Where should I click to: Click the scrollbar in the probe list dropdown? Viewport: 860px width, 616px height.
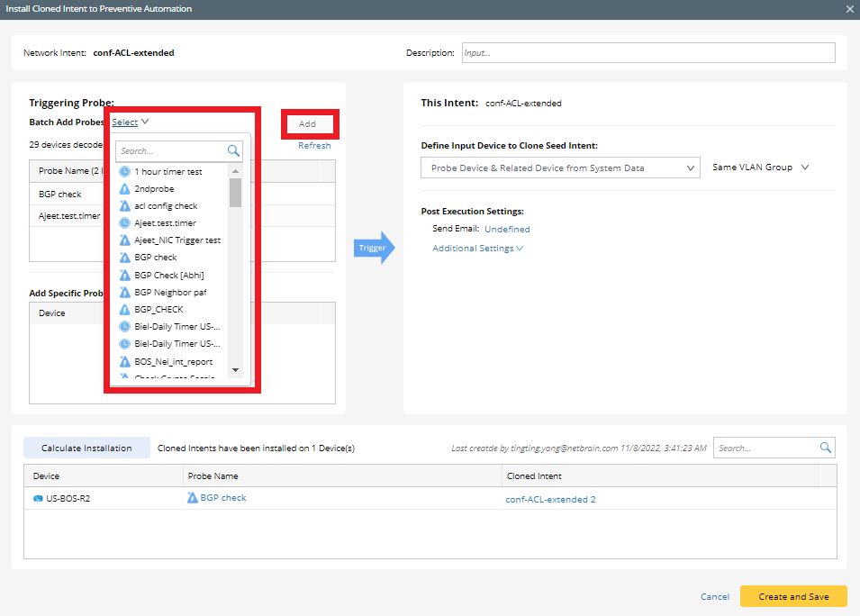(x=236, y=195)
